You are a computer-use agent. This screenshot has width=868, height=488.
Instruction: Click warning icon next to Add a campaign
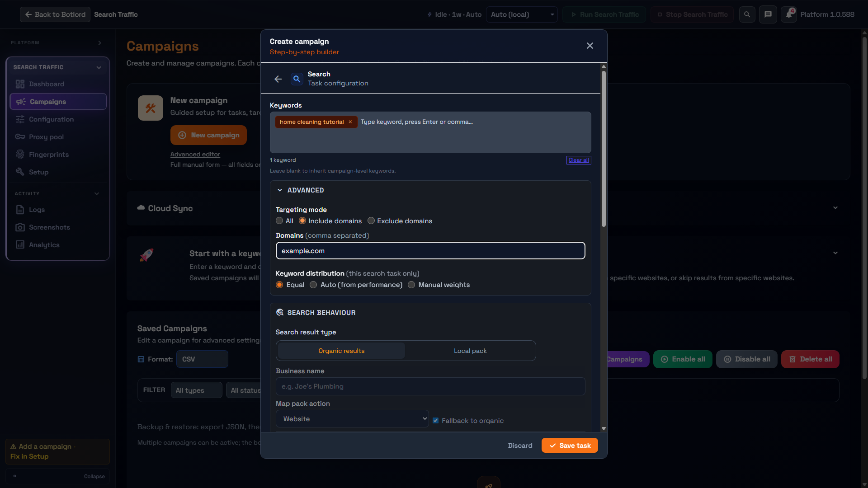click(14, 446)
